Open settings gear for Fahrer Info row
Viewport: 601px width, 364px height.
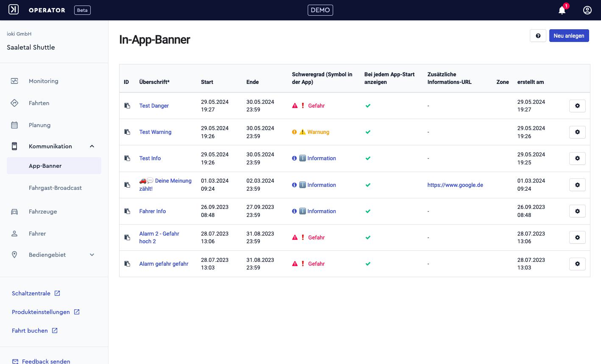tap(577, 211)
